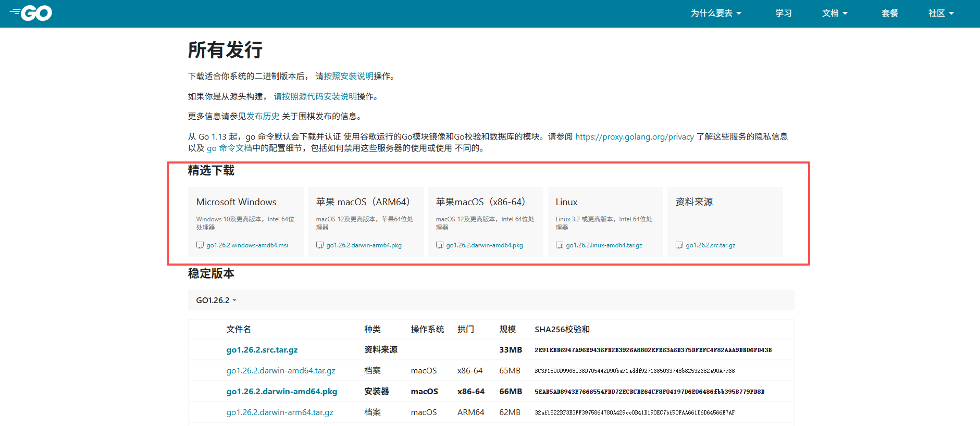
Task: Open the 套餐 nav item
Action: 890,13
